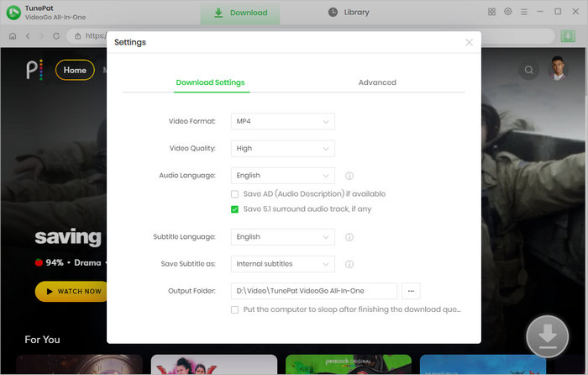The height and width of the screenshot is (375, 588).
Task: Enable Put computer to sleep after download
Action: (x=234, y=309)
